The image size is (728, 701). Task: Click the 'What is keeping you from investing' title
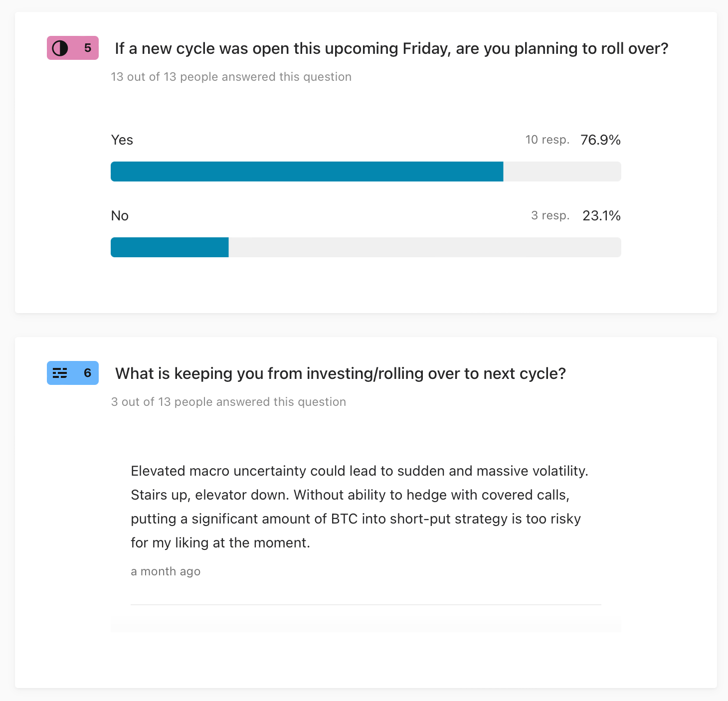[x=341, y=373]
